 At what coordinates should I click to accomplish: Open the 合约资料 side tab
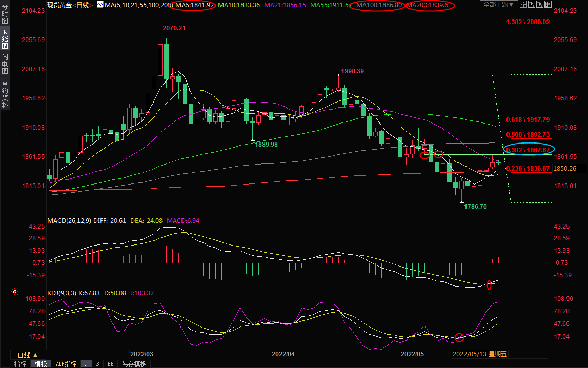[5, 94]
